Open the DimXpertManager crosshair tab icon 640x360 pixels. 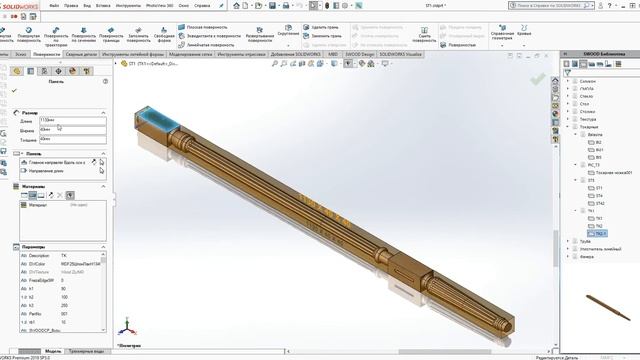pos(58,71)
